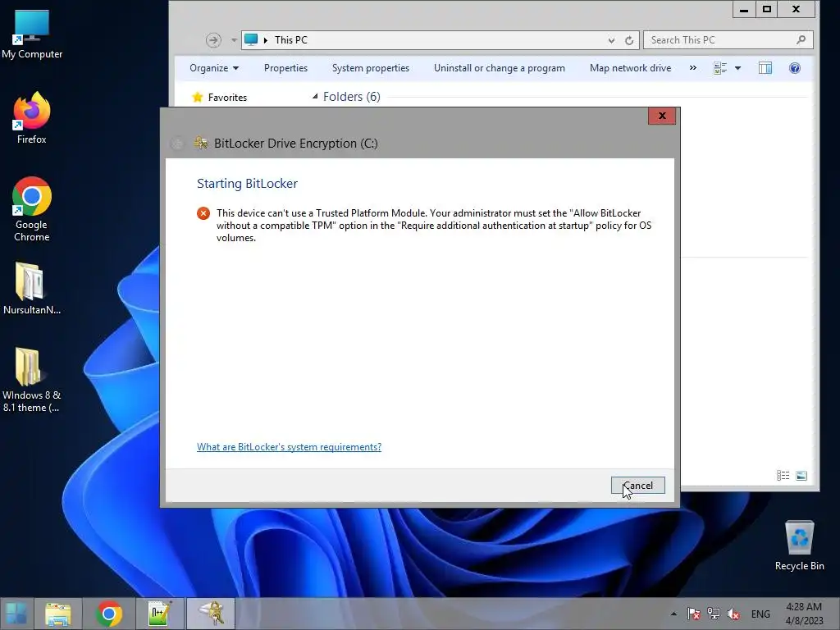
Task: Open File Explorer from the taskbar
Action: point(58,614)
